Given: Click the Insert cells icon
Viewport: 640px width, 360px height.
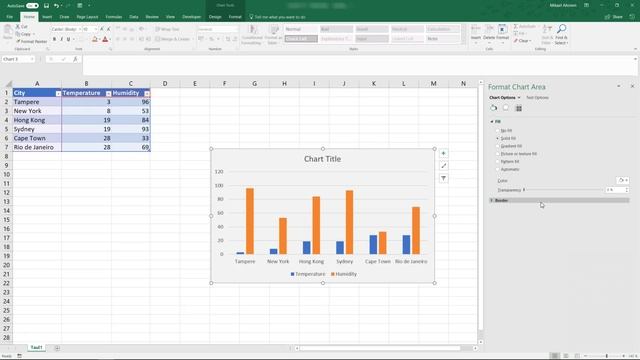Looking at the screenshot, I should [476, 33].
